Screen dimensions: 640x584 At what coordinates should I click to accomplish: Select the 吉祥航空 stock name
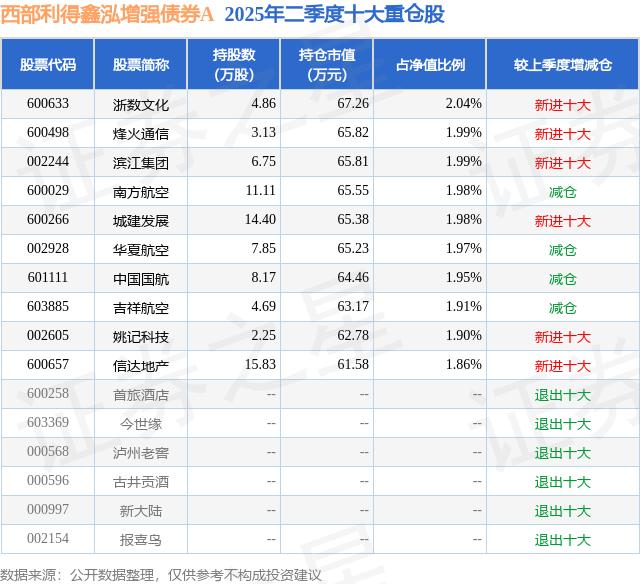point(141,308)
